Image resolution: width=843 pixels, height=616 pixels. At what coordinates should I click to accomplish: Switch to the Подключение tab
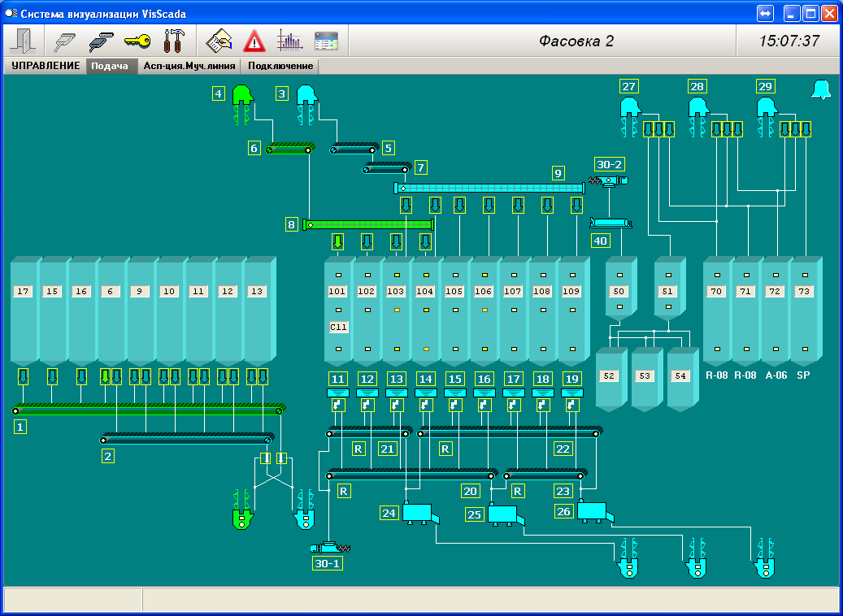pos(280,67)
